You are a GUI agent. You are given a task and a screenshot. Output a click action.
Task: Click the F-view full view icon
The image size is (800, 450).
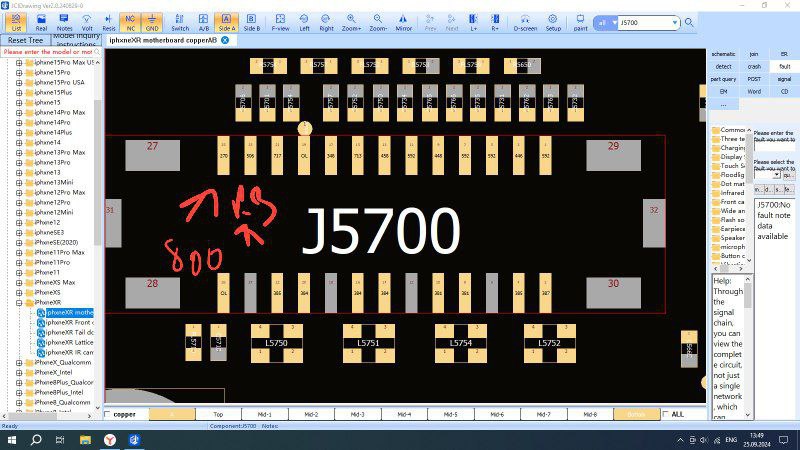coord(280,22)
